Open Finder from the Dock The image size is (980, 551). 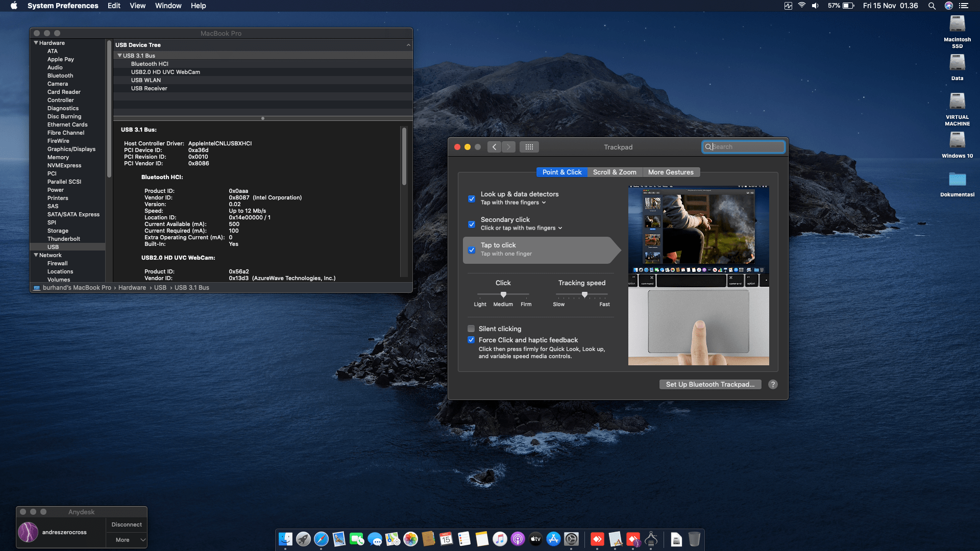(286, 539)
